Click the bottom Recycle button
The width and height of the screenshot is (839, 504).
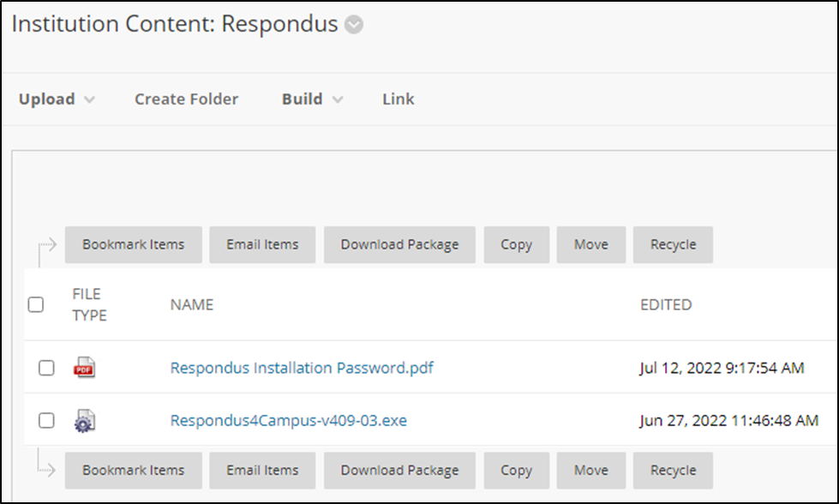click(673, 471)
